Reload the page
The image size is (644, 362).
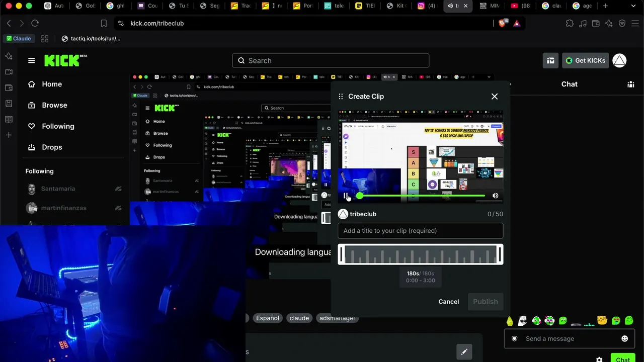click(35, 23)
